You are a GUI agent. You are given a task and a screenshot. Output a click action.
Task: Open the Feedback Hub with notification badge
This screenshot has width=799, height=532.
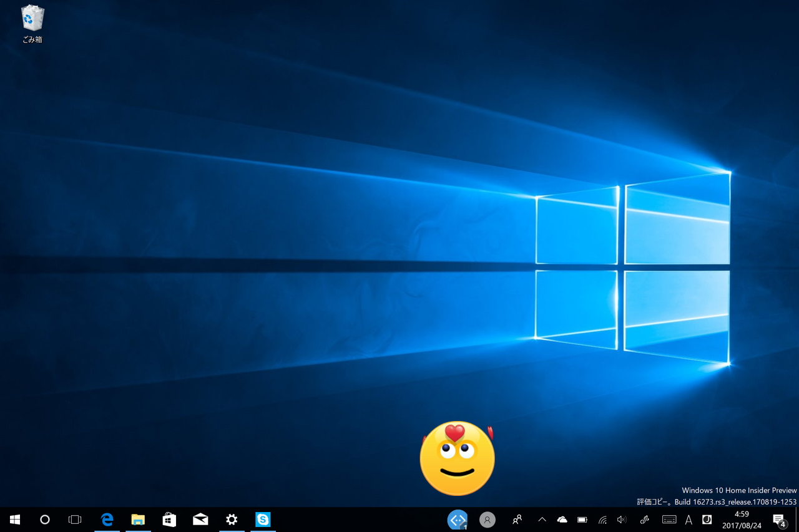click(x=458, y=519)
